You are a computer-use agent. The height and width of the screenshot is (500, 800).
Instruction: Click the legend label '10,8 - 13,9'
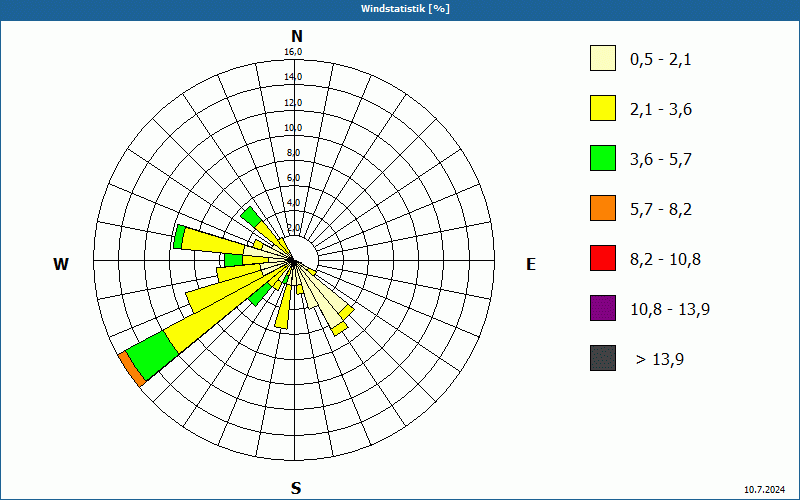[670, 310]
